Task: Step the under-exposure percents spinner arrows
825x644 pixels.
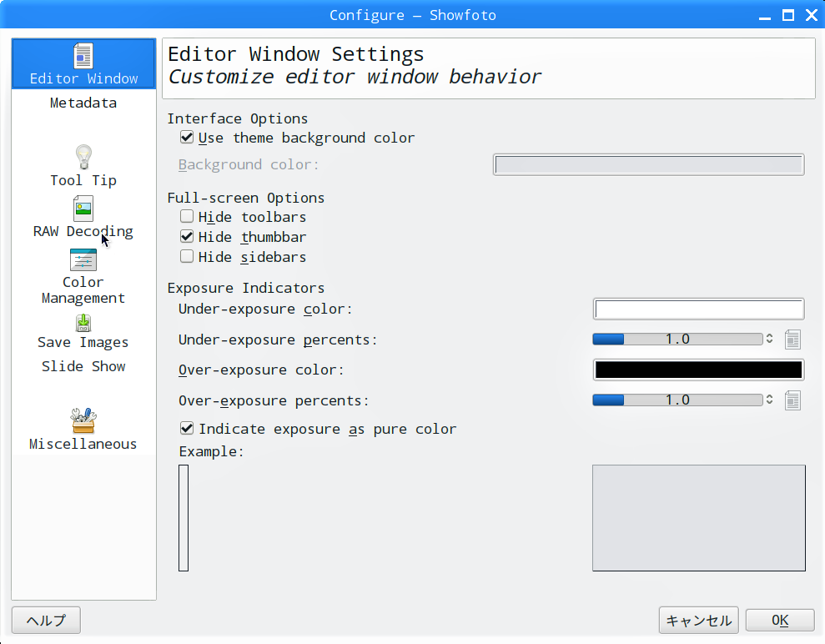Action: [x=769, y=339]
